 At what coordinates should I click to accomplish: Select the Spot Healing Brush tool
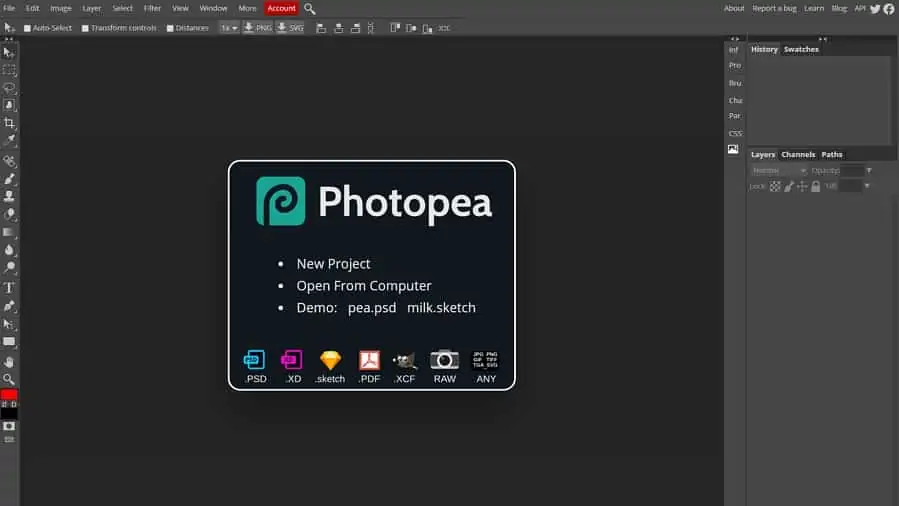(x=9, y=162)
